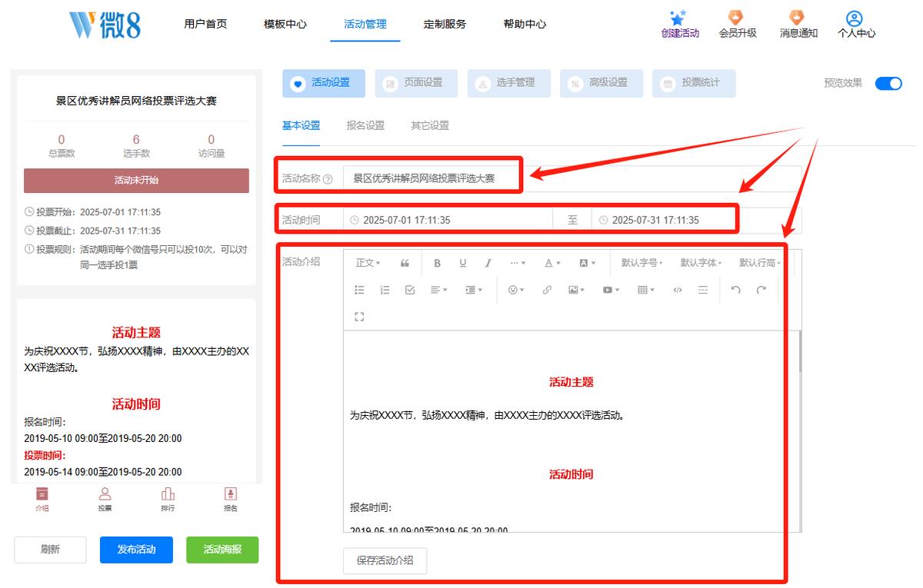Undo the last edit
Image resolution: width=923 pixels, height=588 pixels.
(735, 290)
